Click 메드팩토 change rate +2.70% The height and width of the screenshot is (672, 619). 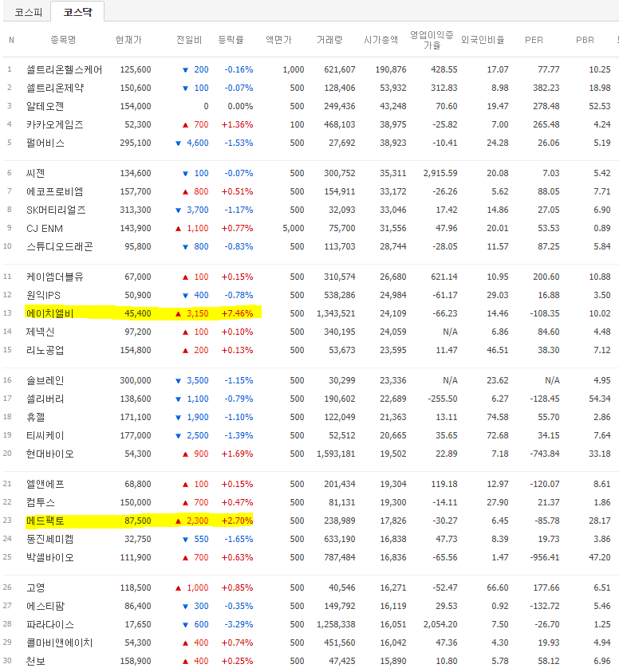coord(237,521)
